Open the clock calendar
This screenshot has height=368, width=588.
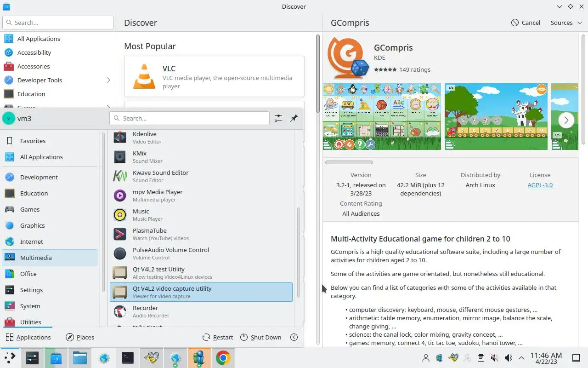point(546,358)
